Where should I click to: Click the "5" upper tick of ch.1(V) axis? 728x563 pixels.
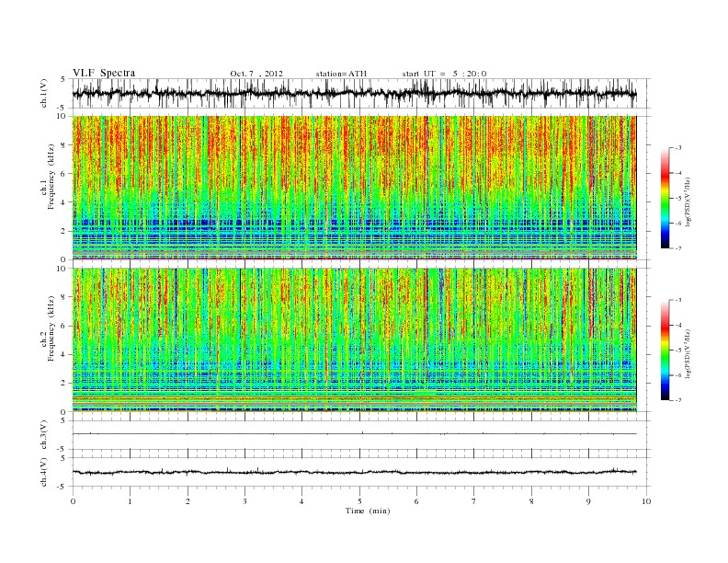[x=63, y=79]
